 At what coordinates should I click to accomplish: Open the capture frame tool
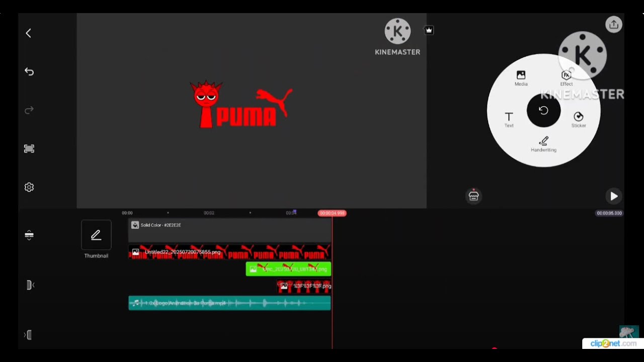[29, 149]
